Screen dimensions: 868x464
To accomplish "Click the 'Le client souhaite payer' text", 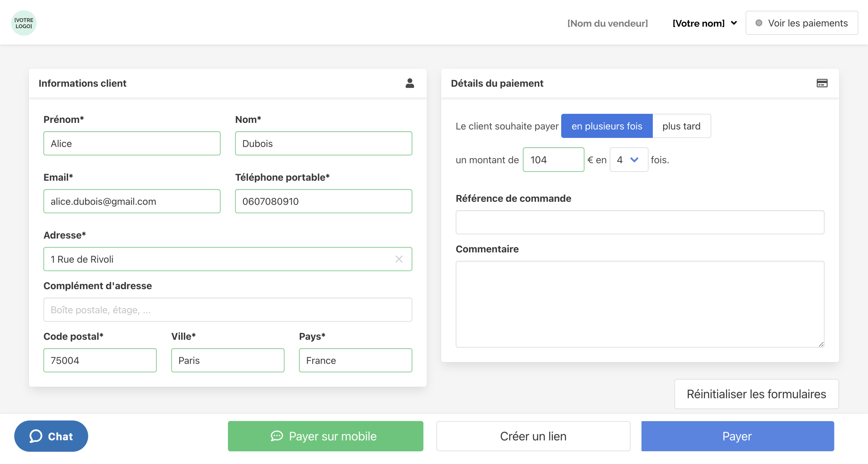I will [x=507, y=126].
